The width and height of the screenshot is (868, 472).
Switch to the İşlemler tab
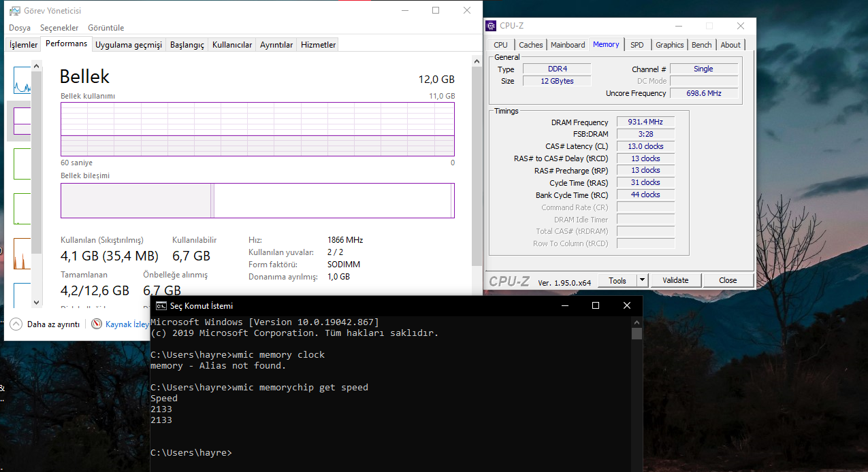point(23,45)
